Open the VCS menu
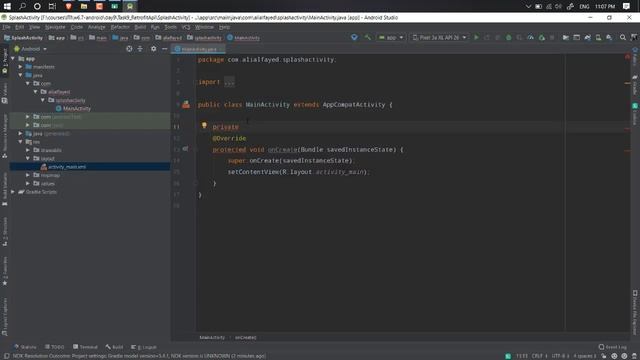640x360 pixels. click(x=186, y=27)
